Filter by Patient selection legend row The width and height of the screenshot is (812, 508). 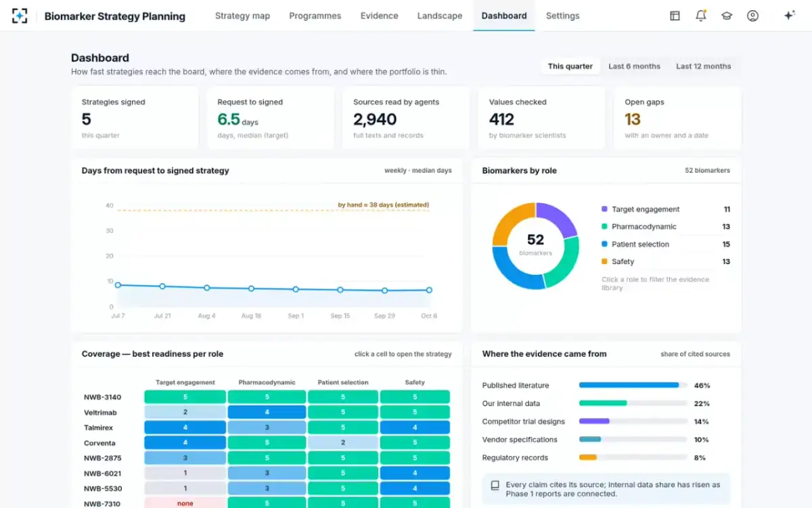[666, 245]
